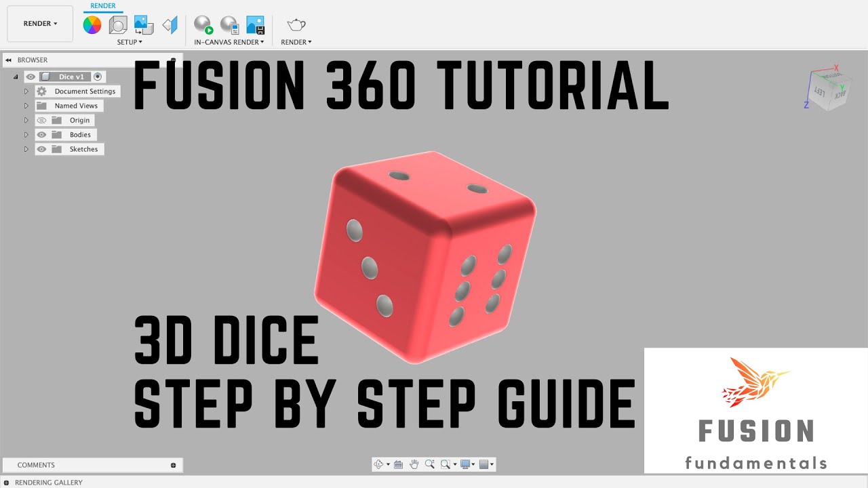Open the Appearance color wheel tool
This screenshot has width=868, height=488.
tap(92, 25)
